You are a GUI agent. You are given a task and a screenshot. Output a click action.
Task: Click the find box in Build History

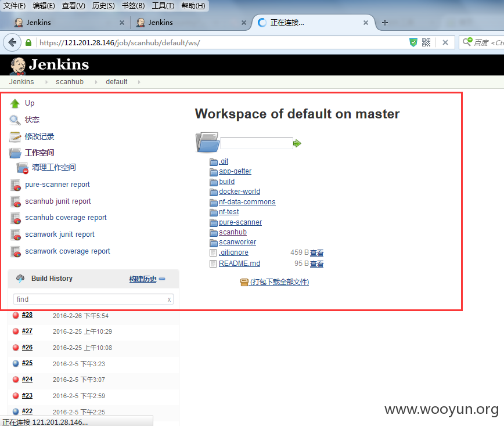pos(93,299)
